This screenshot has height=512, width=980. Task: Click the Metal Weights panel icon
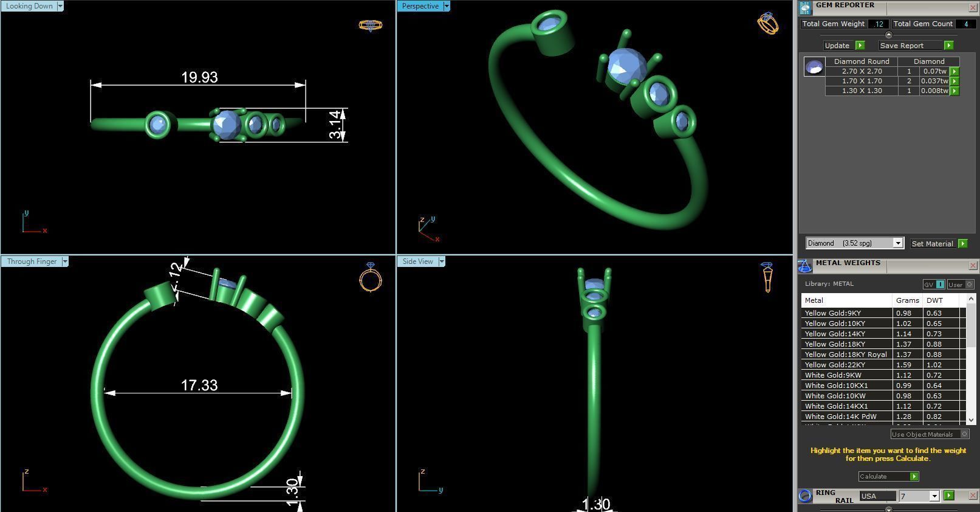805,266
